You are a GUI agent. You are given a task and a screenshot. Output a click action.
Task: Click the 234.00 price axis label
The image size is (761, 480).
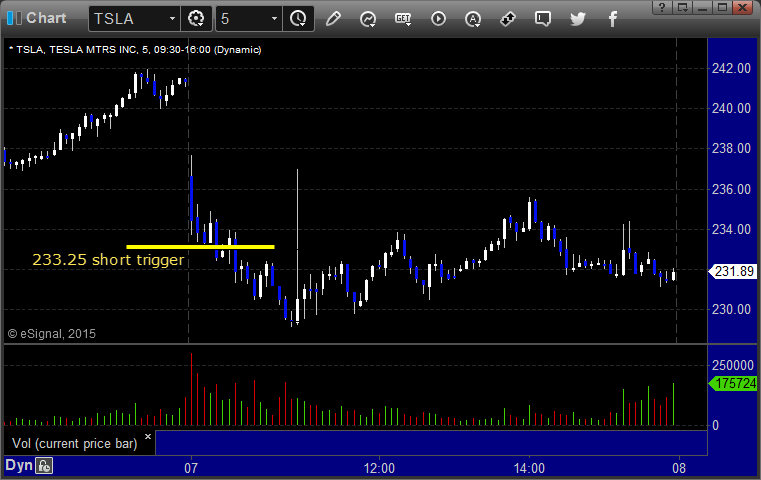(x=731, y=229)
